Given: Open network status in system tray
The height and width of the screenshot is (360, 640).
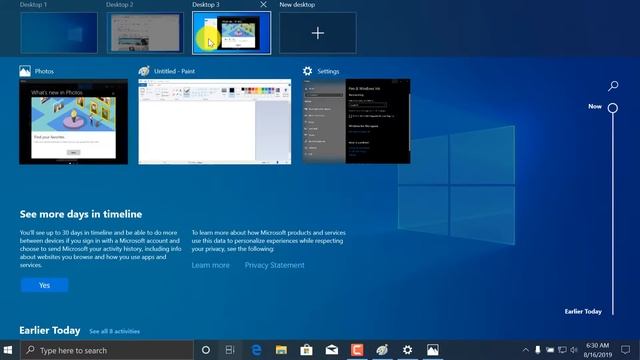Looking at the screenshot, I should 562,350.
